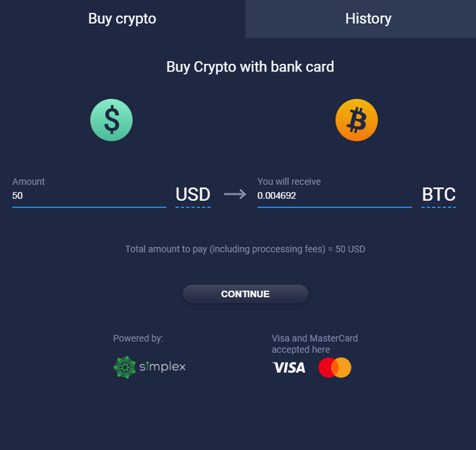Focus the Amount input showing 50

pos(89,196)
